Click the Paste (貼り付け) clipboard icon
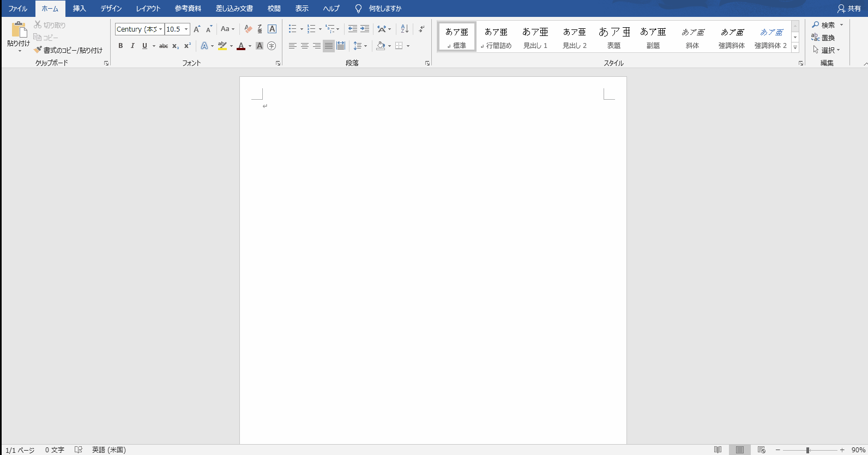 (19, 31)
